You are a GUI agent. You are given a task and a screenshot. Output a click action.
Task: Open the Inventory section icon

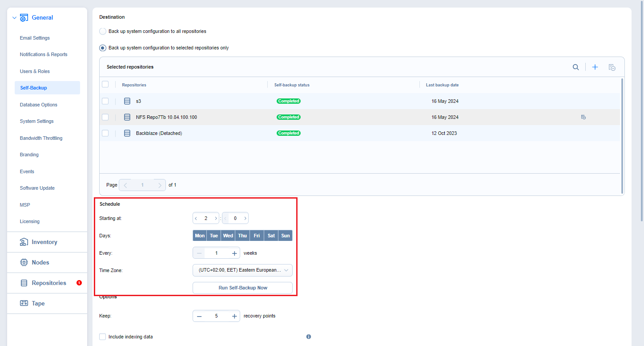pos(24,242)
